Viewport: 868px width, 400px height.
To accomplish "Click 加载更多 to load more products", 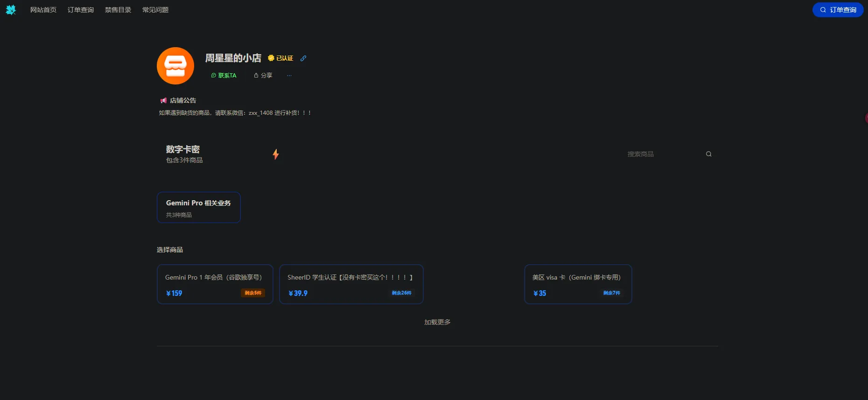I will [437, 322].
